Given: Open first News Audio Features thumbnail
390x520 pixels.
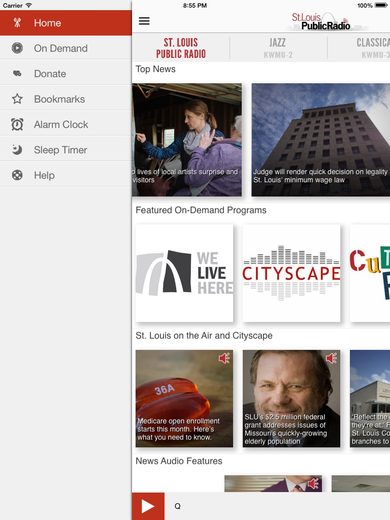Looking at the screenshot, I should (x=273, y=484).
